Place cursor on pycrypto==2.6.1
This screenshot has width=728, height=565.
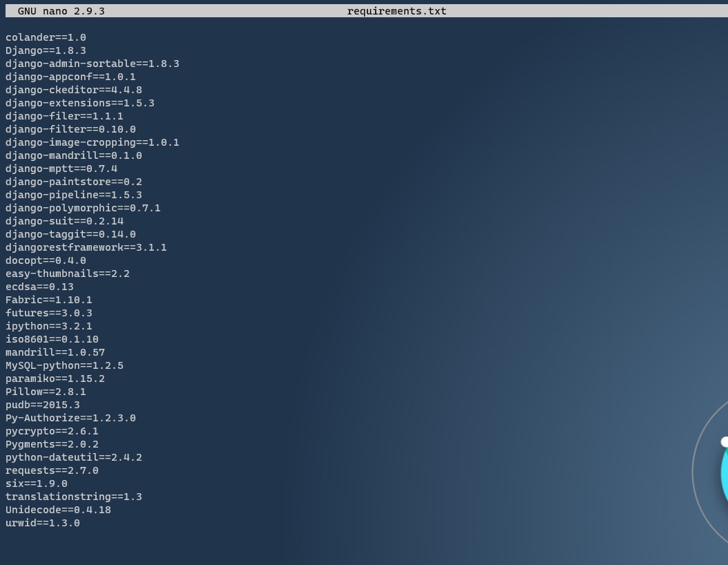click(x=52, y=431)
